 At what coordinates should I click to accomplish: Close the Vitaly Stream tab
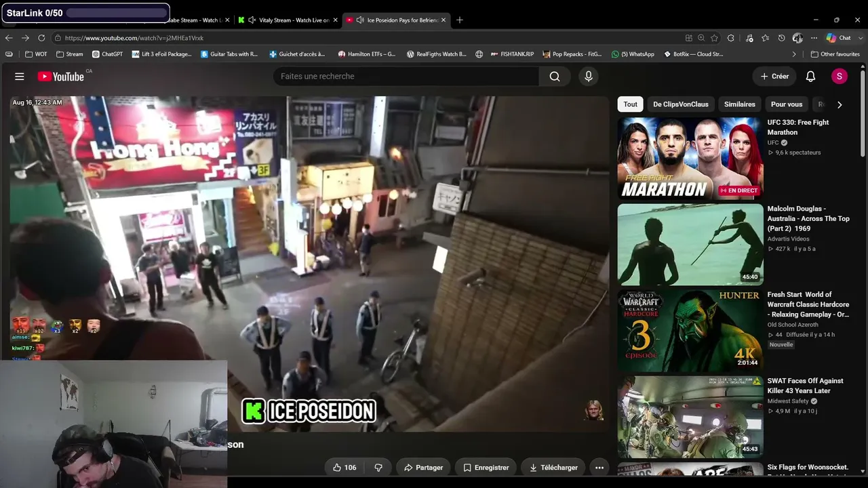(x=335, y=20)
